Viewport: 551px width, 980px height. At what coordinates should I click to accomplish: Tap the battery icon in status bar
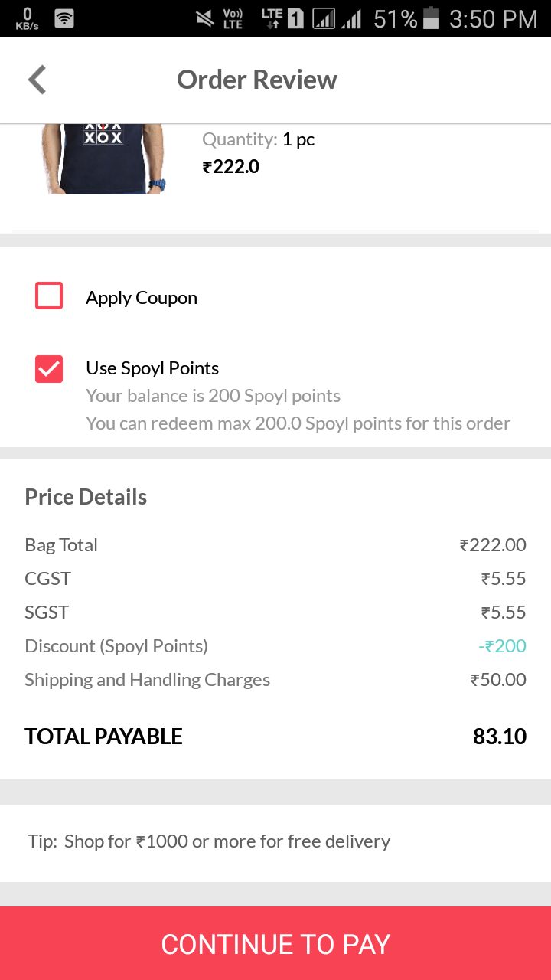[x=431, y=18]
